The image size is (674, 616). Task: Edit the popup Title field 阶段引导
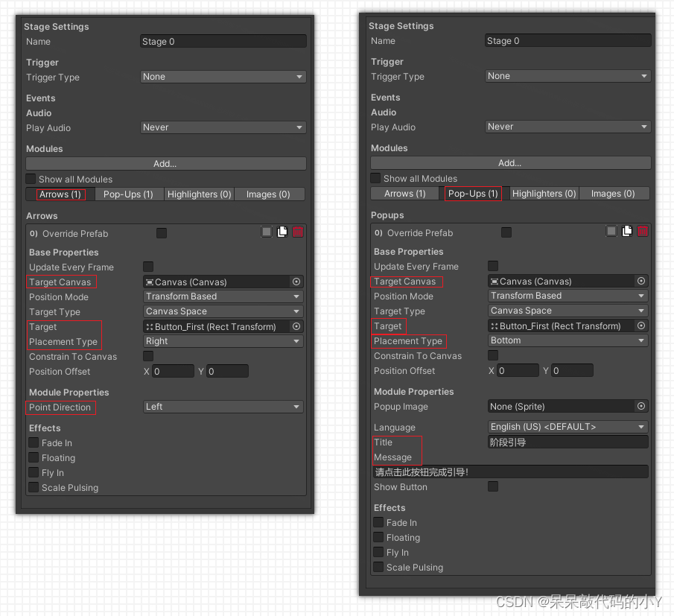pos(568,442)
